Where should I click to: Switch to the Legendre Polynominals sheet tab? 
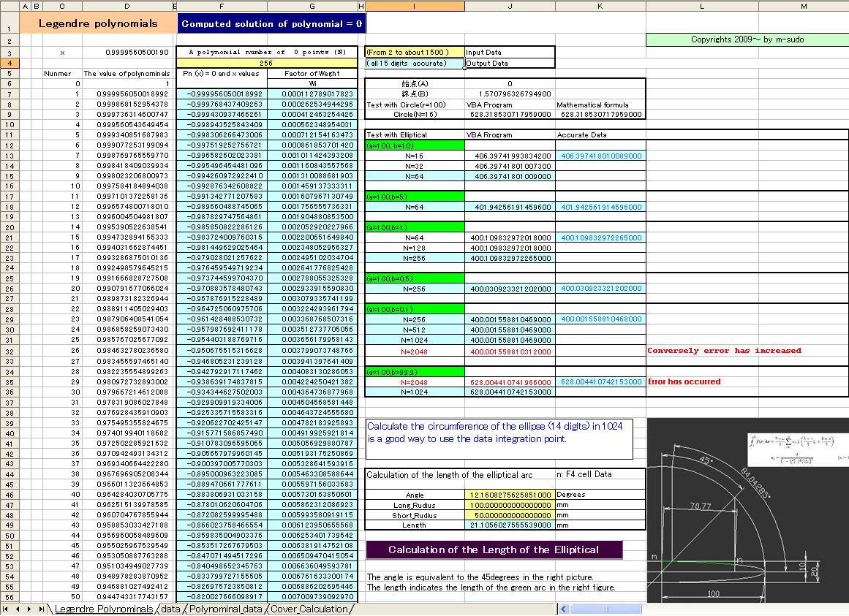point(103,609)
